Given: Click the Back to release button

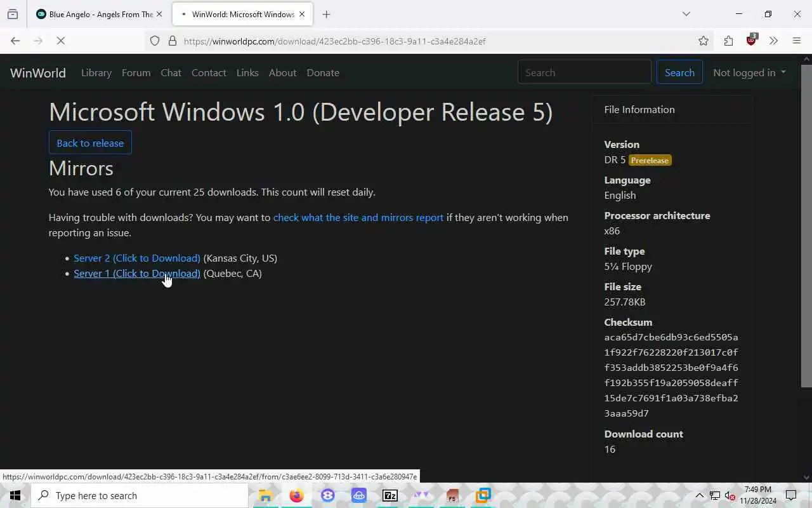Looking at the screenshot, I should [x=90, y=143].
